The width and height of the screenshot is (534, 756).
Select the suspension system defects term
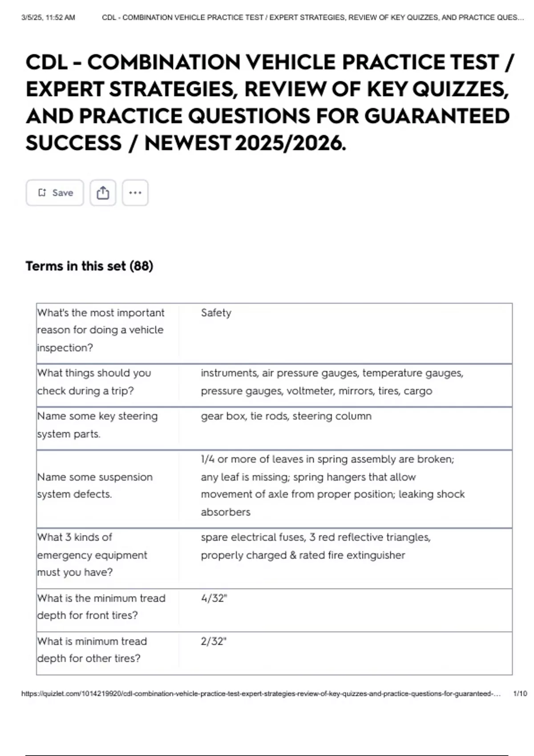tap(95, 485)
